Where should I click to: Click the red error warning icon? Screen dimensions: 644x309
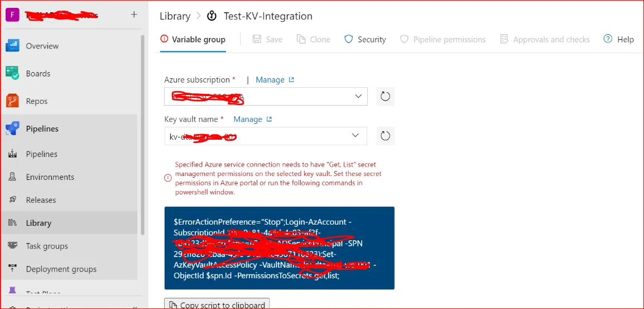[x=167, y=178]
